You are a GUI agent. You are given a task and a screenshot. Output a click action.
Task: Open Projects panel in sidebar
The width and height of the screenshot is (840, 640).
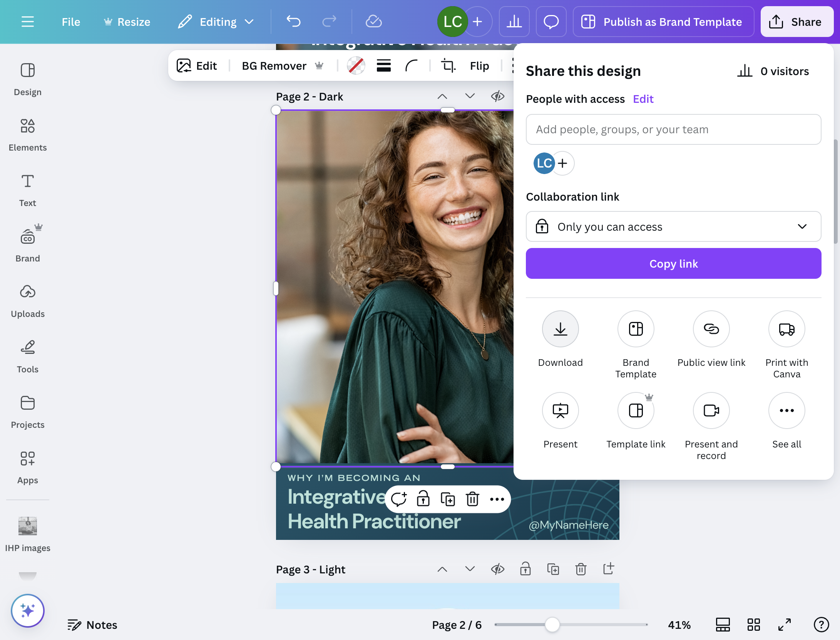coord(28,412)
